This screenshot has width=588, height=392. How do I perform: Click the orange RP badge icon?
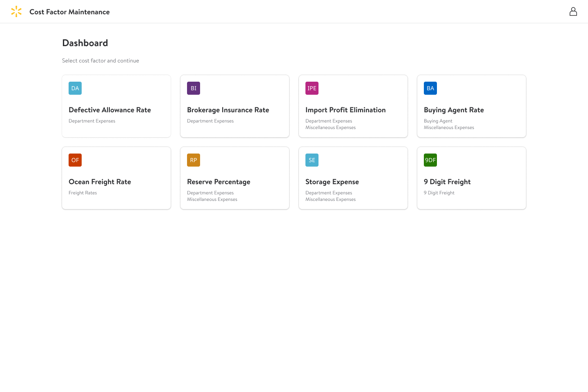click(194, 160)
